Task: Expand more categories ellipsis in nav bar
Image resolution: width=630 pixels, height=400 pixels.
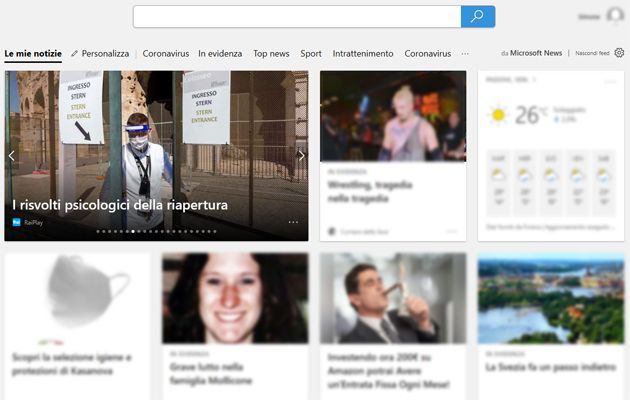Action: coord(465,53)
